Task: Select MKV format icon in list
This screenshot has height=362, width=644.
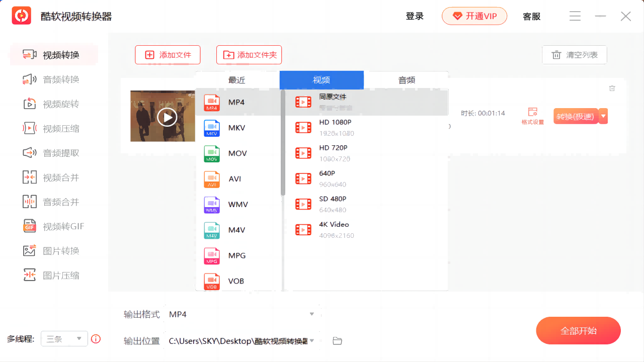Action: (212, 128)
